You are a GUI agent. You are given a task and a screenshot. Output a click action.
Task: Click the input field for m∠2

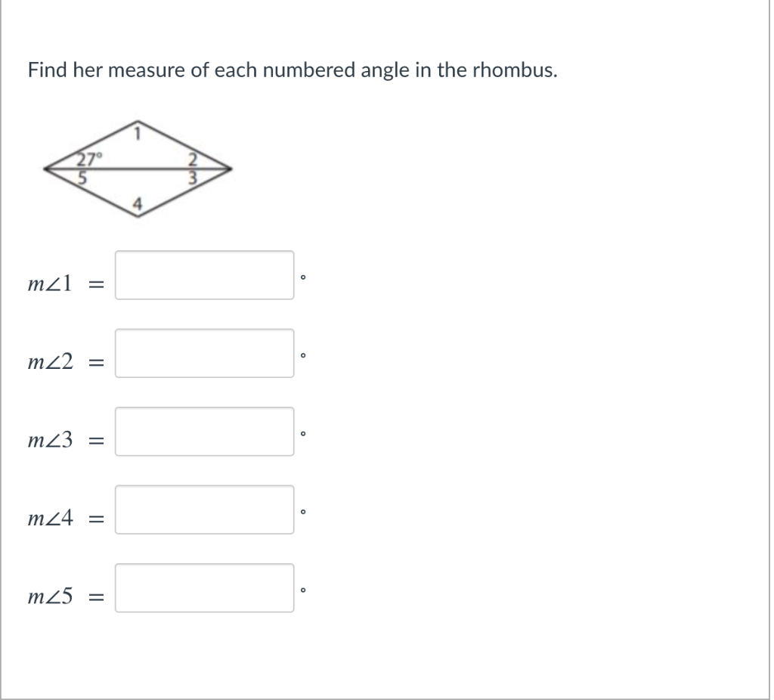(204, 353)
